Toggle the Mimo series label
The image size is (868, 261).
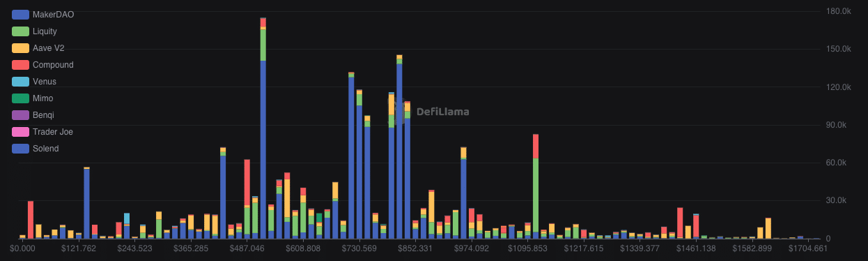click(x=43, y=98)
